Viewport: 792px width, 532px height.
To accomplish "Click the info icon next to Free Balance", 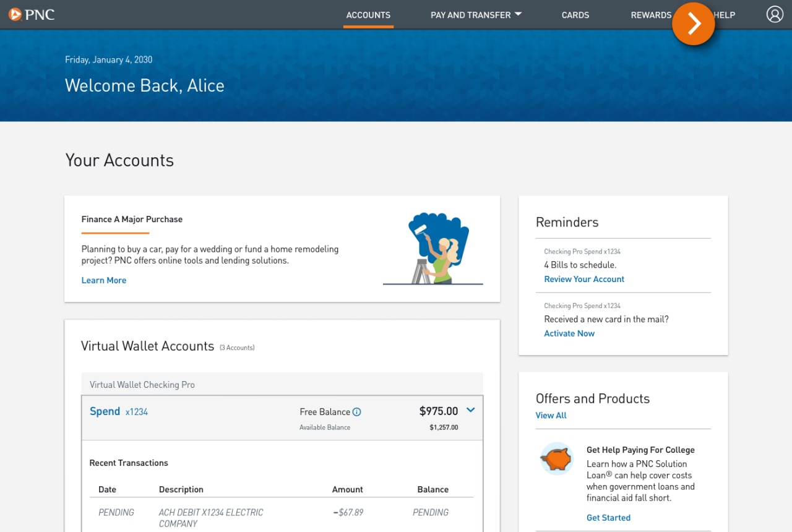I will [x=356, y=411].
